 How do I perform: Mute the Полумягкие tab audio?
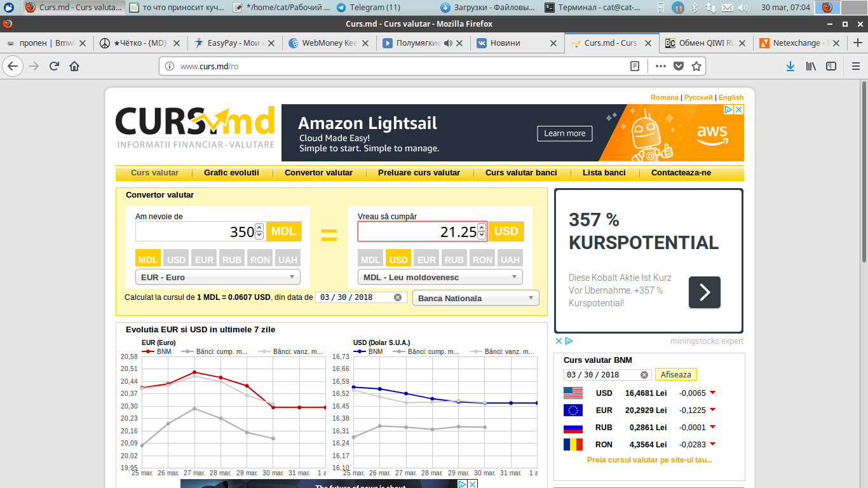coord(448,43)
